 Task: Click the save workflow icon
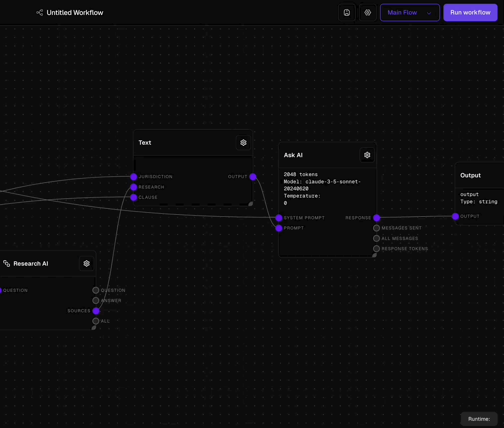(346, 12)
